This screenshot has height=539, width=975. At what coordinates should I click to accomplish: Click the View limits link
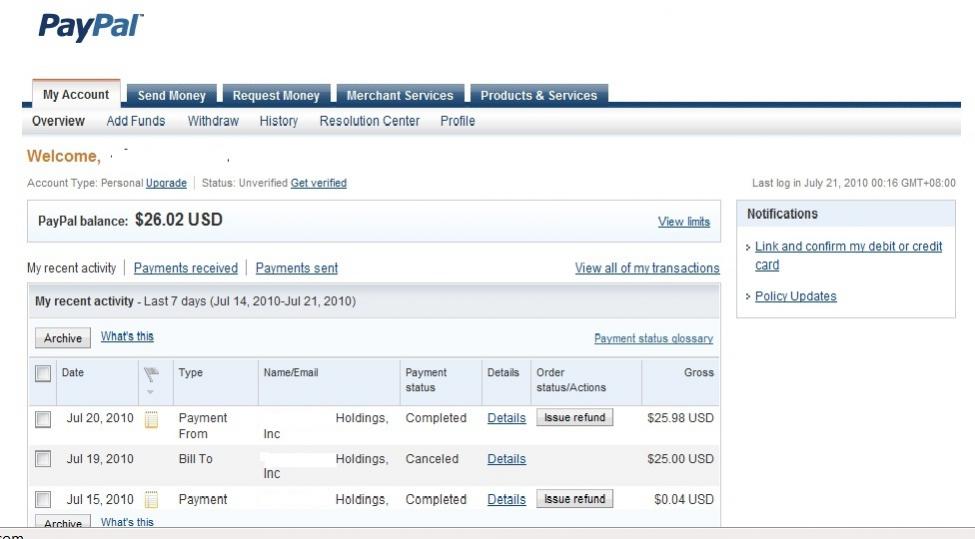(684, 222)
